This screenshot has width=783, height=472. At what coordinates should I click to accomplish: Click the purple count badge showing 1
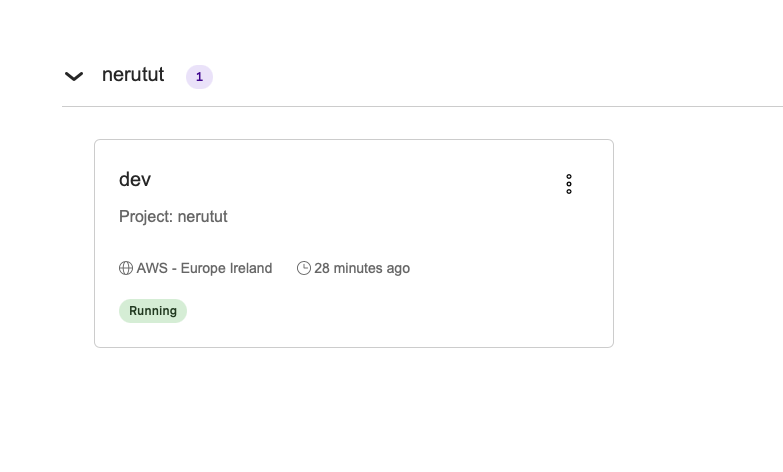[199, 77]
